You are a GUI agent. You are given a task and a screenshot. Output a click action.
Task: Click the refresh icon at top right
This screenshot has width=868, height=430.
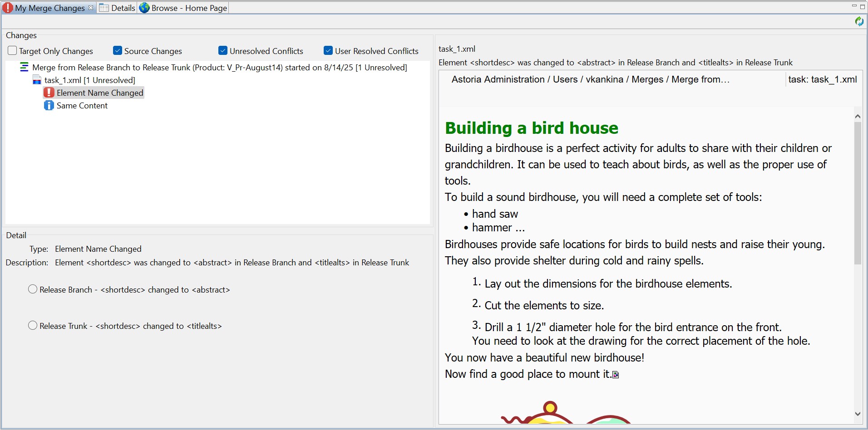(x=859, y=21)
